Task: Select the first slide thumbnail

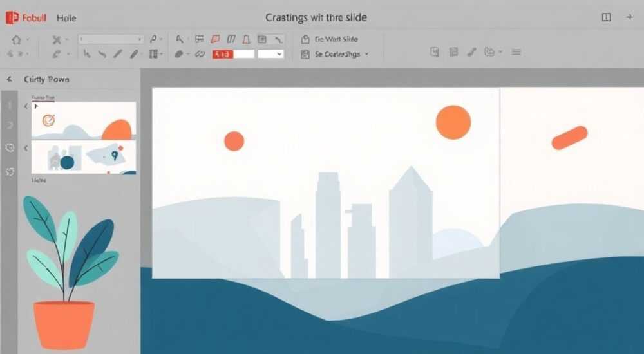Action: [84, 120]
